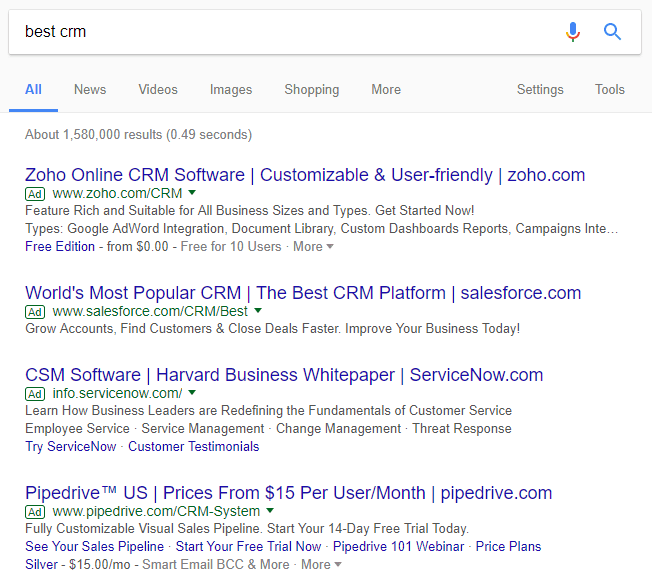Click the blue search magnifier icon
Image resolution: width=652 pixels, height=582 pixels.
[x=612, y=32]
